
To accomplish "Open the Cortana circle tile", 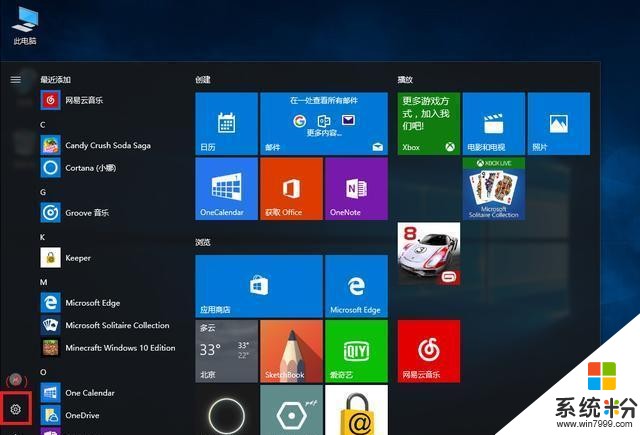I will pos(227,410).
